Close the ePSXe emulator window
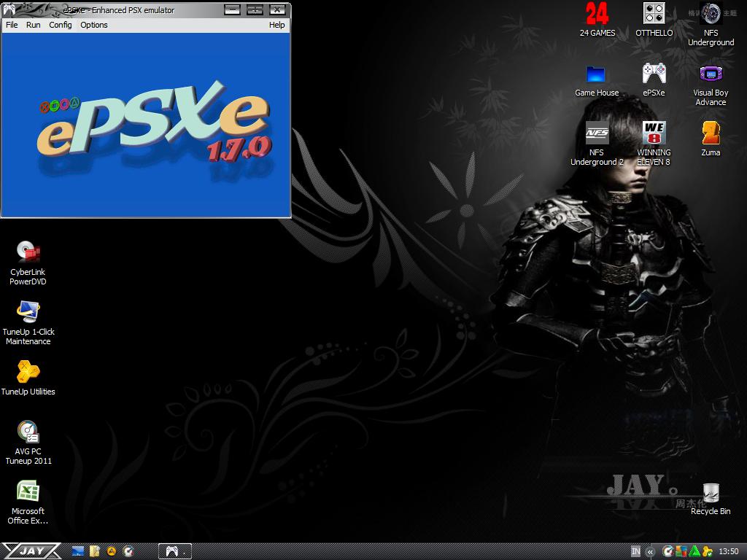The width and height of the screenshot is (747, 560). [277, 9]
